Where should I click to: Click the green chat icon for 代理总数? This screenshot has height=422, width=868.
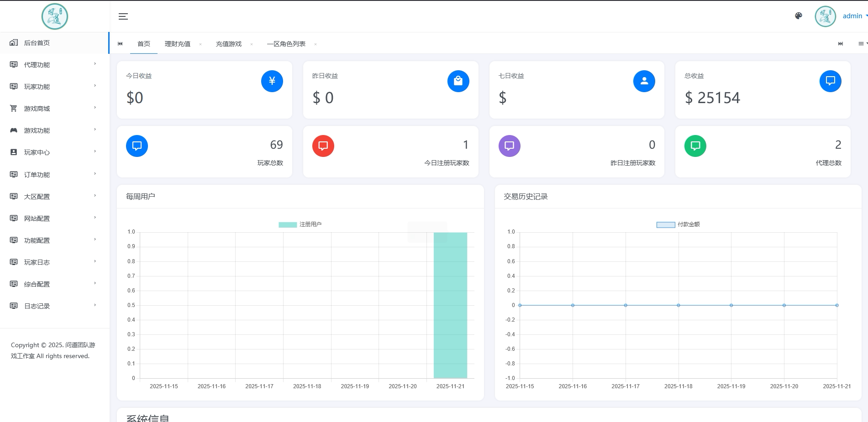(695, 146)
